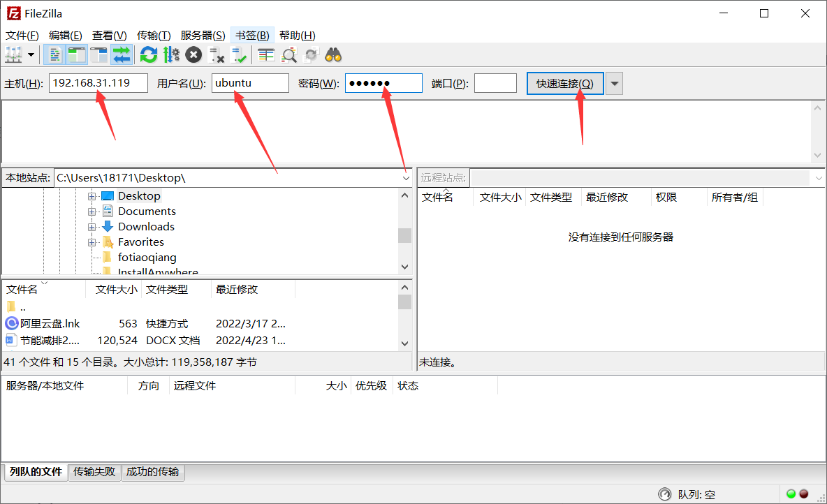This screenshot has height=504, width=827.
Task: Toggle processing of the transfer queue
Action: (171, 55)
